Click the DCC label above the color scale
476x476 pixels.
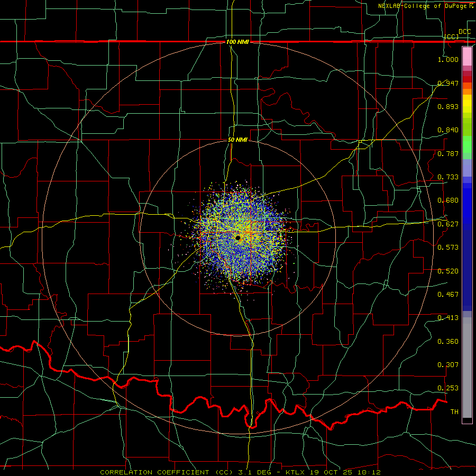(464, 32)
